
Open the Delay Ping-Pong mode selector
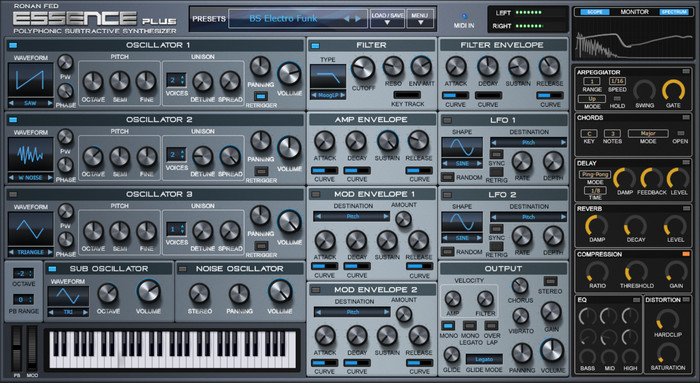coord(595,175)
